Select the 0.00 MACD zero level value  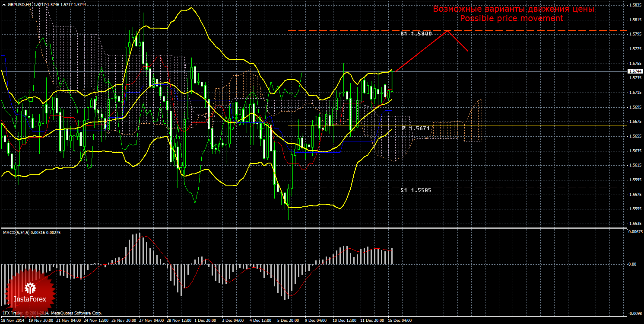tap(632, 264)
